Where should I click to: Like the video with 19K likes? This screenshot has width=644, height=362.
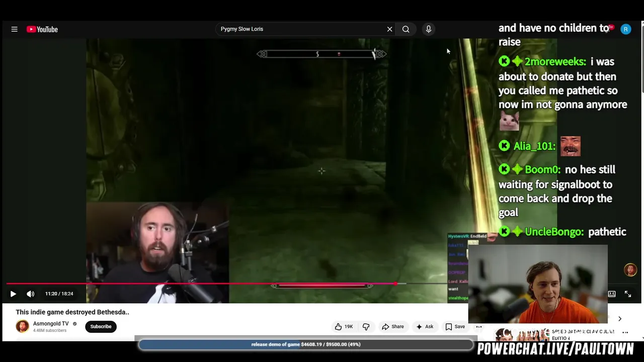coord(344,326)
